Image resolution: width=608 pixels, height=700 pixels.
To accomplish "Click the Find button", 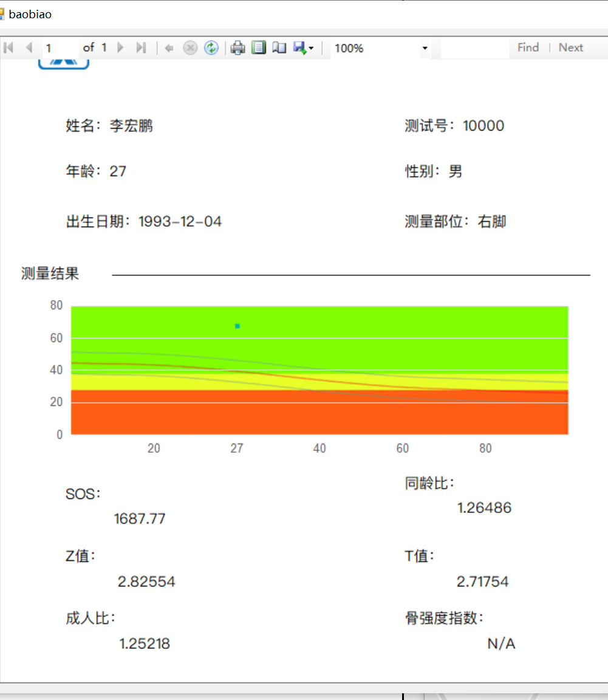I will [x=528, y=47].
